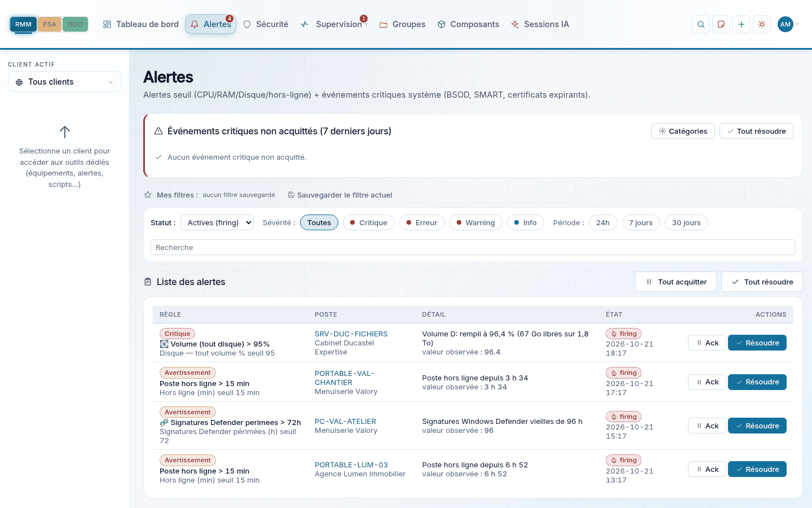Open the red note icon in header
The width and height of the screenshot is (812, 508).
pyautogui.click(x=721, y=24)
